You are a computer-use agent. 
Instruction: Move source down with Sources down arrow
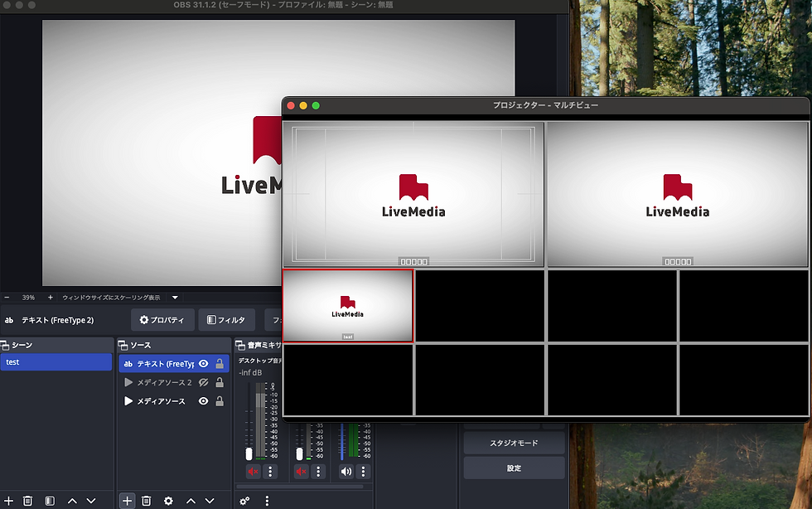210,501
